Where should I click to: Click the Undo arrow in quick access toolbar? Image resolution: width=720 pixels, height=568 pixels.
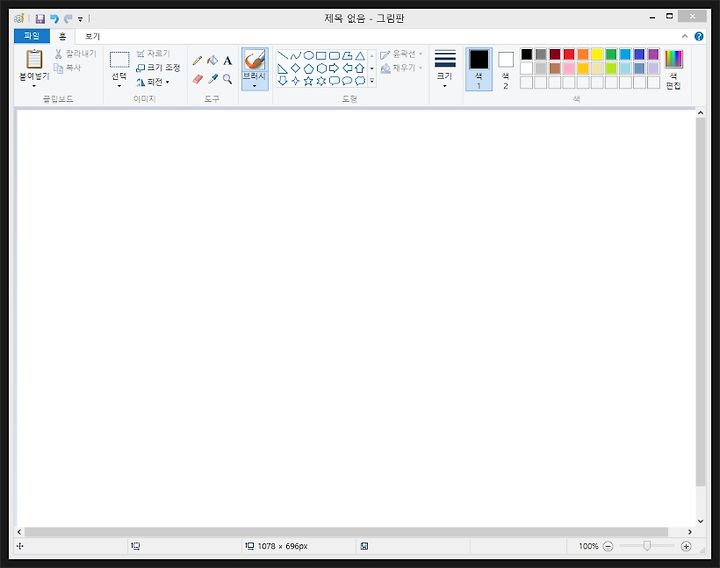click(x=54, y=18)
